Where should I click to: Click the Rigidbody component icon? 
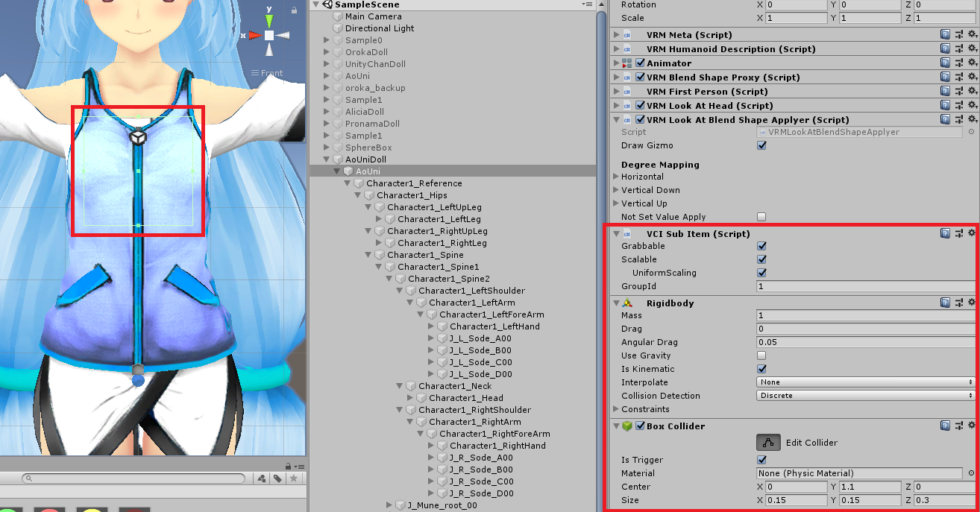pos(627,303)
